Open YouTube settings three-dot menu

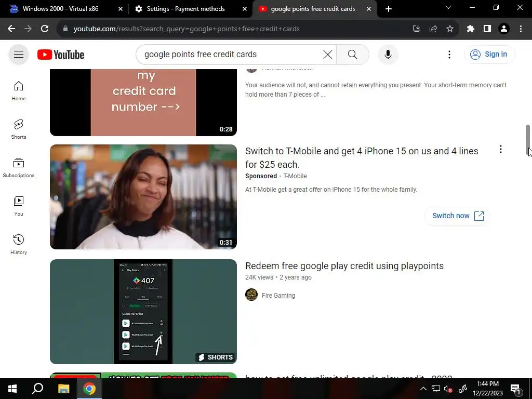[x=449, y=54]
